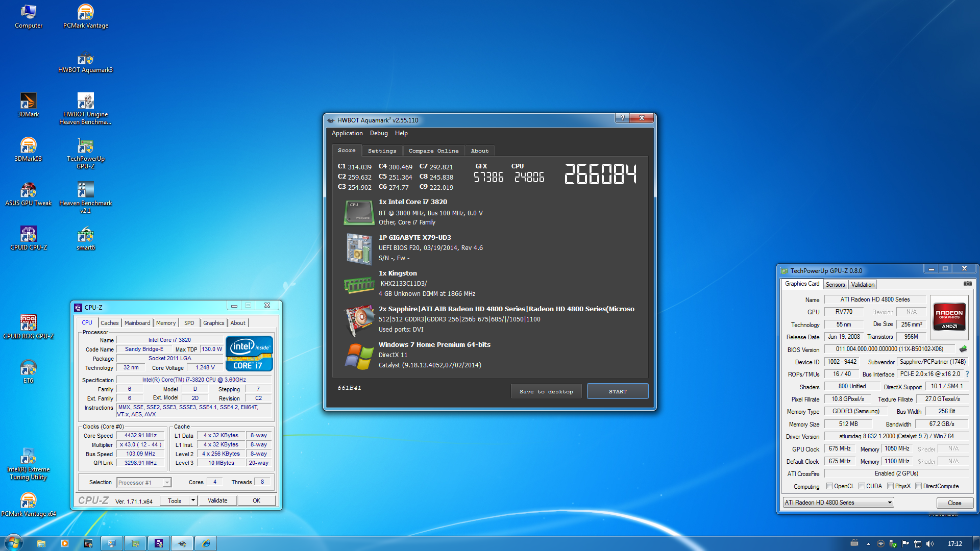Select the TechPowerUp GPU-Z desktop shortcut
The image size is (980, 551).
pos(86,153)
